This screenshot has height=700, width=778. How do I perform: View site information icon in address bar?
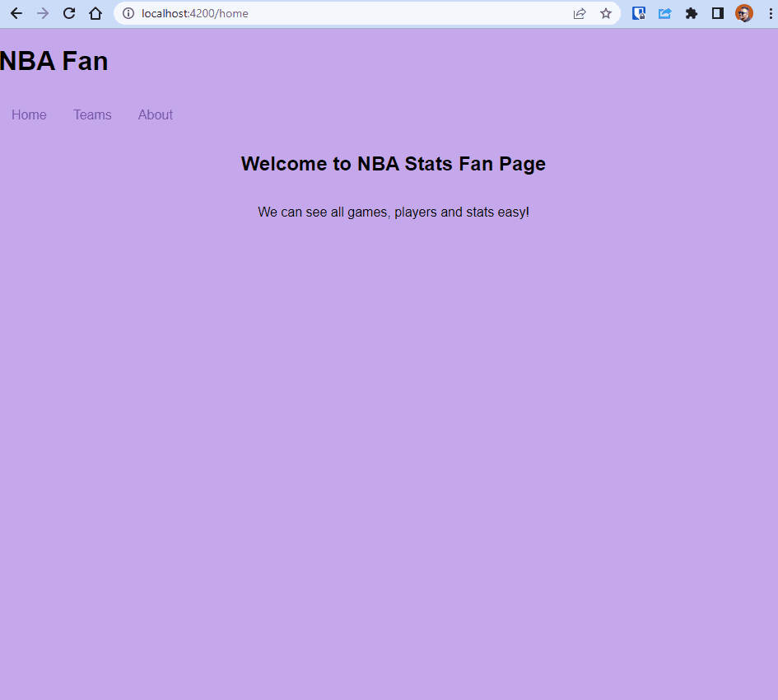tap(128, 13)
